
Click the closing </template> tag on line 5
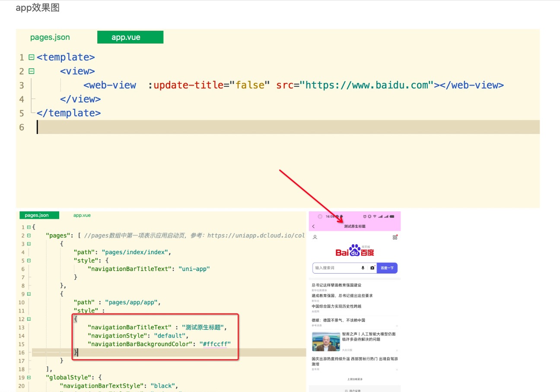click(69, 113)
